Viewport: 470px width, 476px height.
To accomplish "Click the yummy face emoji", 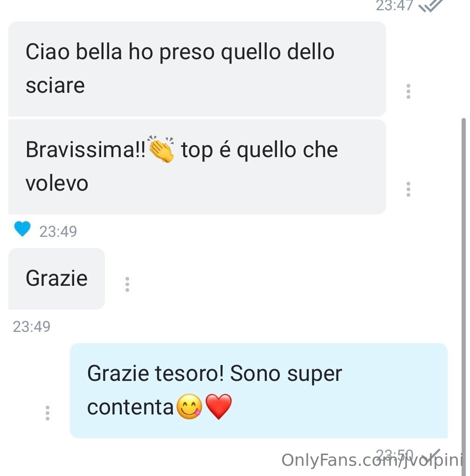I will (189, 407).
